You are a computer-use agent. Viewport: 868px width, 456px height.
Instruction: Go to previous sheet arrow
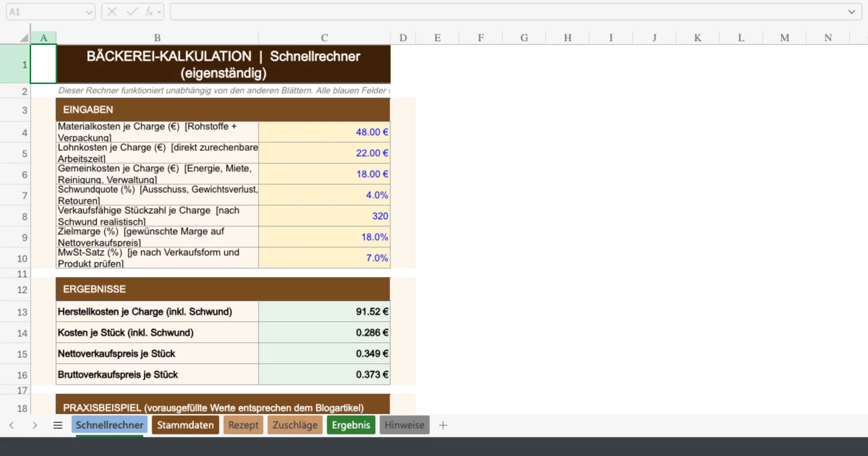pyautogui.click(x=11, y=425)
